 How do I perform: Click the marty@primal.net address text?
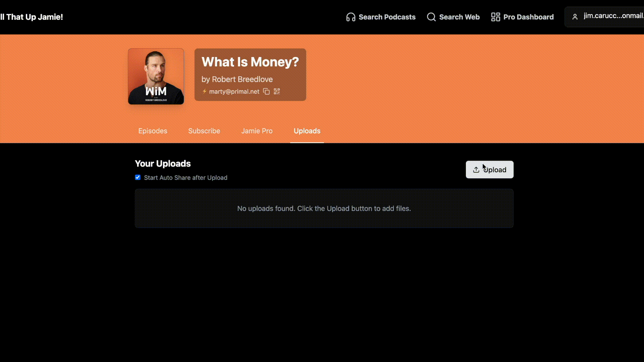point(234,92)
